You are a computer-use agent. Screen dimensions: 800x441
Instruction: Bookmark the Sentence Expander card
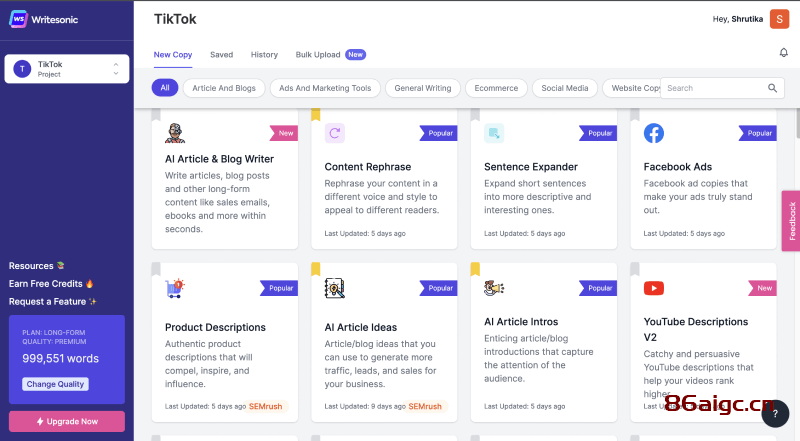[475, 115]
